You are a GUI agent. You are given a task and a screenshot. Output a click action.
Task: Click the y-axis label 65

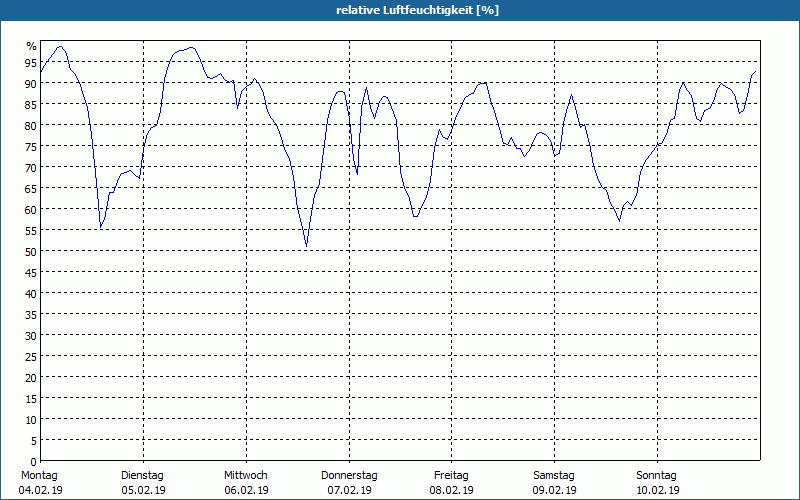pos(31,188)
